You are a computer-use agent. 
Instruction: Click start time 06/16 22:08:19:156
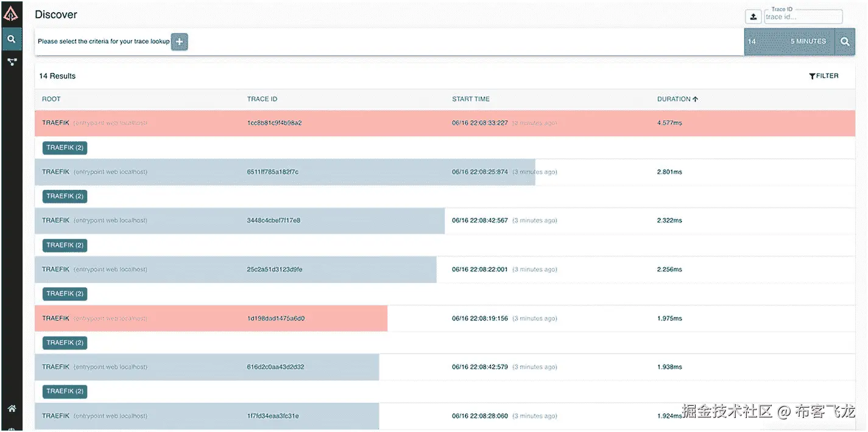480,318
